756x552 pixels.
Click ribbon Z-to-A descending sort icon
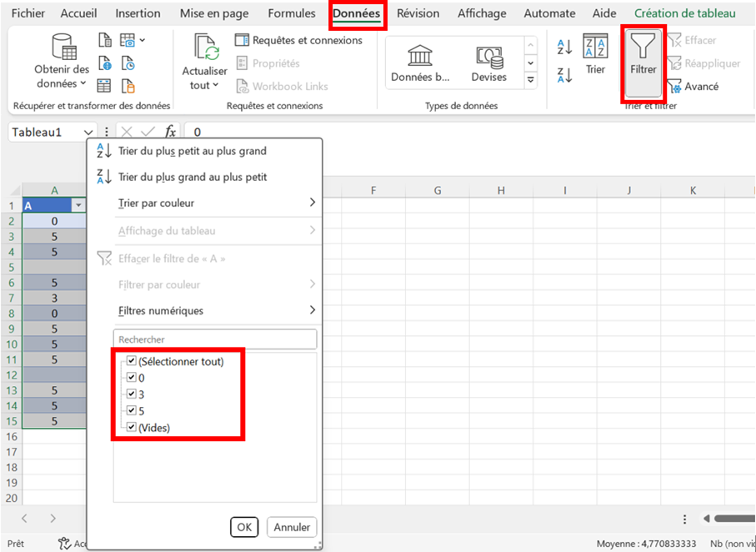(x=564, y=75)
